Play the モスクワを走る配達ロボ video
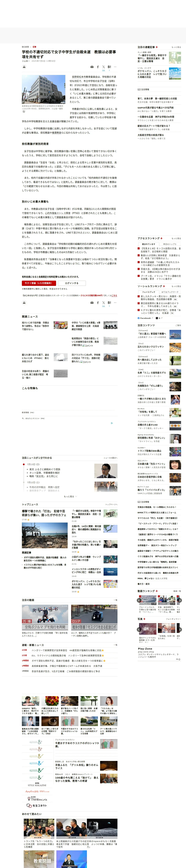 point(94,617)
